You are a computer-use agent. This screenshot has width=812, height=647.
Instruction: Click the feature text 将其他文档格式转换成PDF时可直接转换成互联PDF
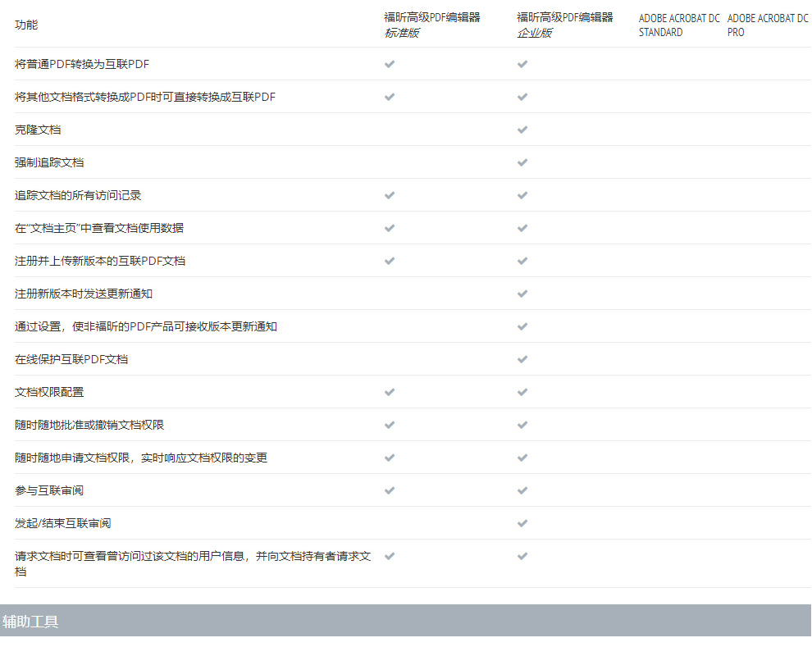[x=145, y=97]
